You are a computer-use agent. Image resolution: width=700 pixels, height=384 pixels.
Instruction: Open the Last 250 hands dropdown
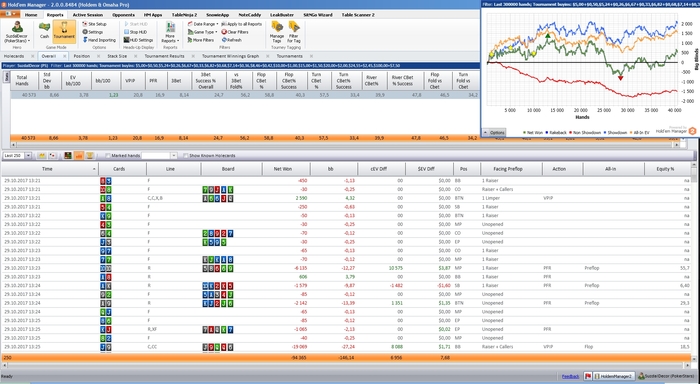point(28,155)
